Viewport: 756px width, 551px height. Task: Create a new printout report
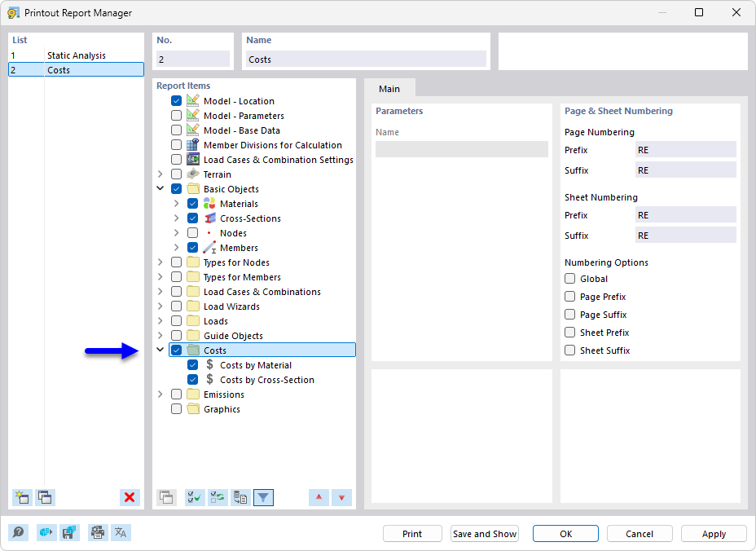click(22, 497)
